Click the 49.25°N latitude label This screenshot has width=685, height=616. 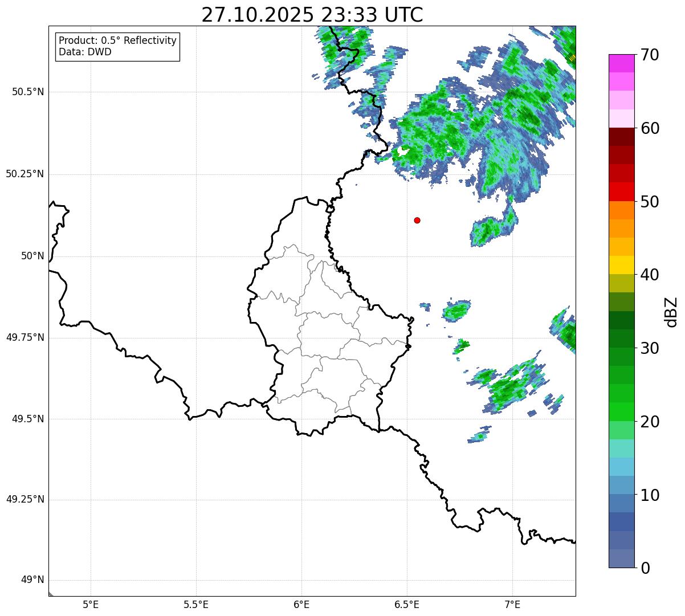25,499
